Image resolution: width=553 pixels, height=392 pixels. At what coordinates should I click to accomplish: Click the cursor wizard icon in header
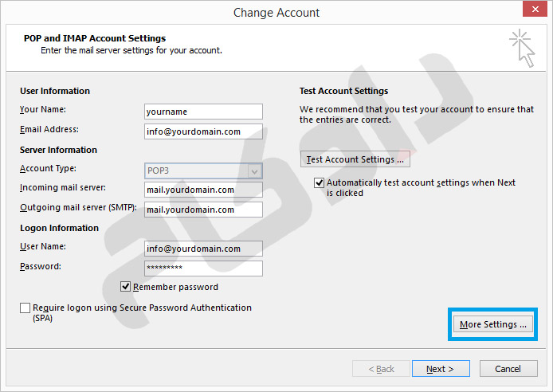click(522, 48)
